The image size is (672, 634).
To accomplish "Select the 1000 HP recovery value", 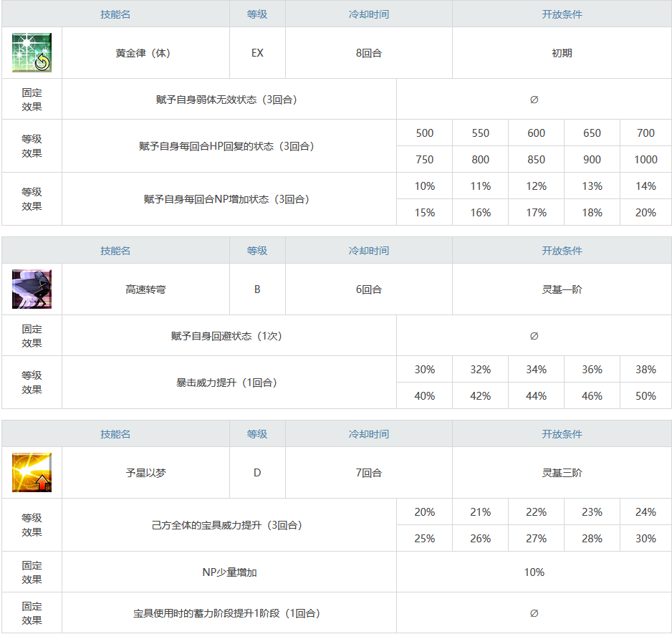I will point(645,160).
